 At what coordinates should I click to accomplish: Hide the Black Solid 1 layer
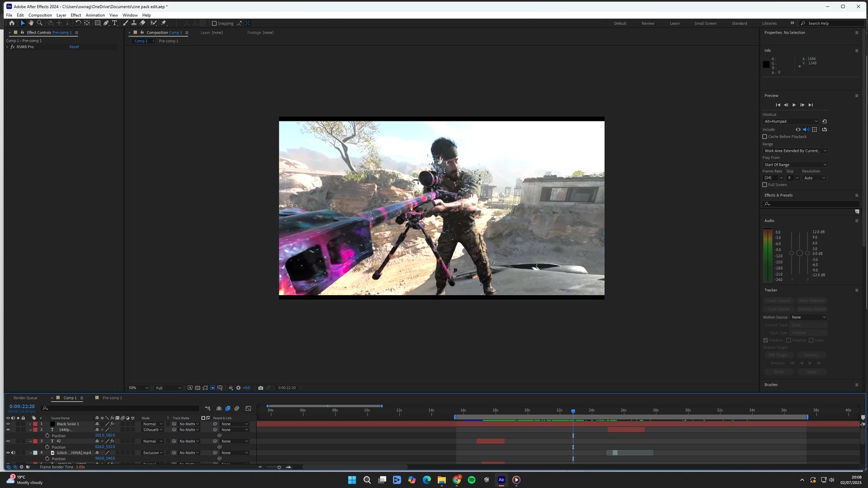coord(8,424)
